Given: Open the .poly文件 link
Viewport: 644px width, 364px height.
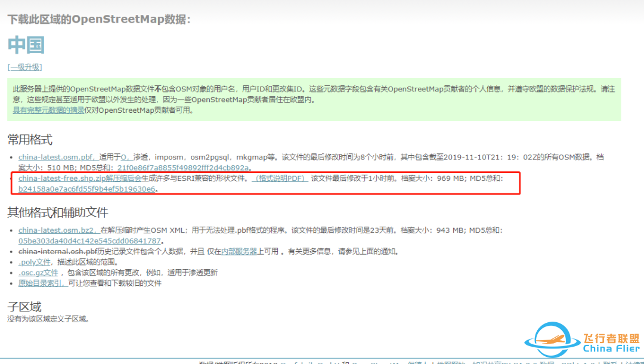Looking at the screenshot, I should click(x=35, y=262).
